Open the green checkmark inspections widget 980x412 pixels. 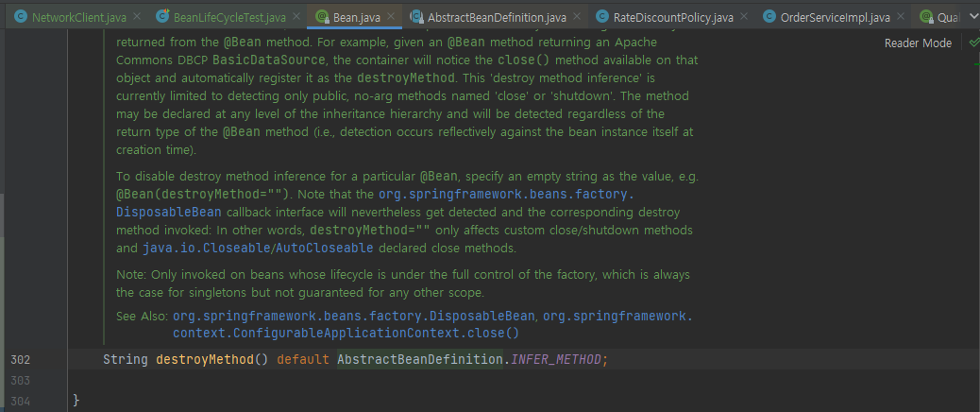[x=972, y=43]
